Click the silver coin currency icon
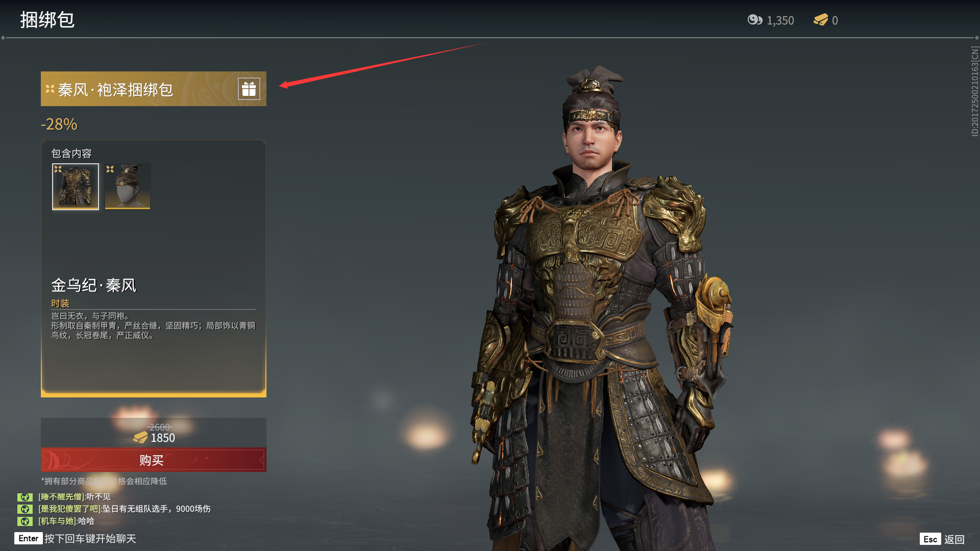Viewport: 980px width, 551px height. [755, 20]
